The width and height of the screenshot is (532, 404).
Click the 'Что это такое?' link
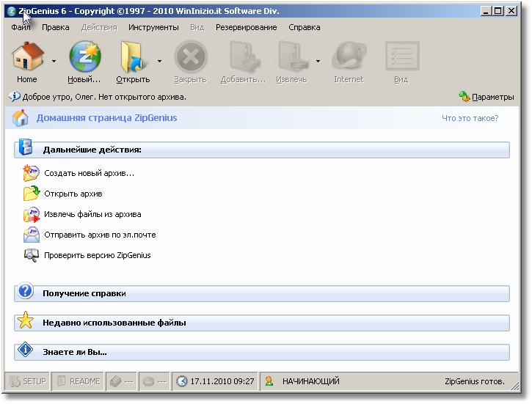point(470,118)
